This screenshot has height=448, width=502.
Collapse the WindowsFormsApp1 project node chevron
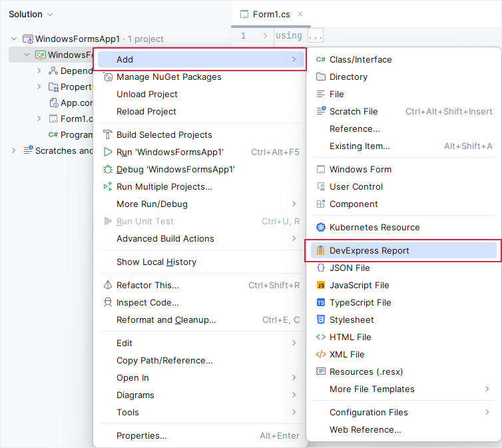27,55
